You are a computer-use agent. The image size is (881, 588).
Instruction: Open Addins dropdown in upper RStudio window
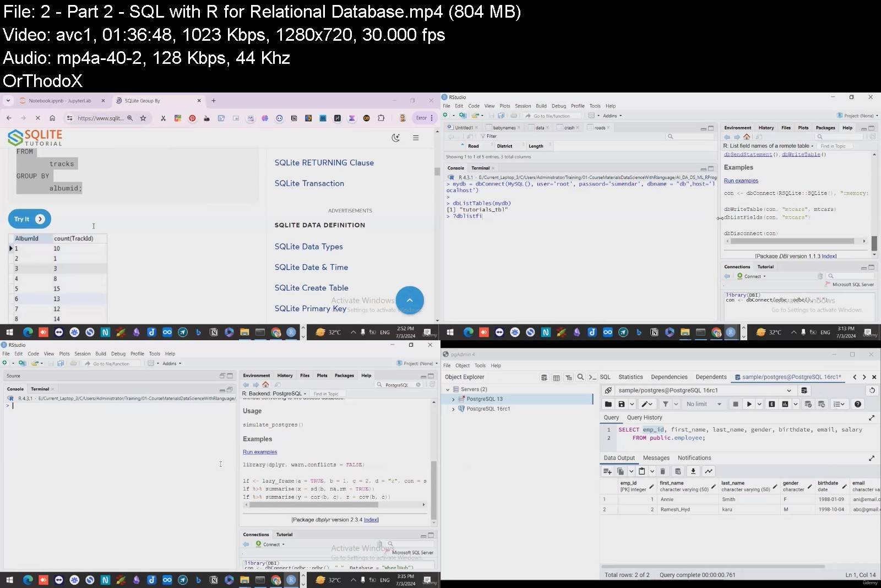click(x=612, y=116)
